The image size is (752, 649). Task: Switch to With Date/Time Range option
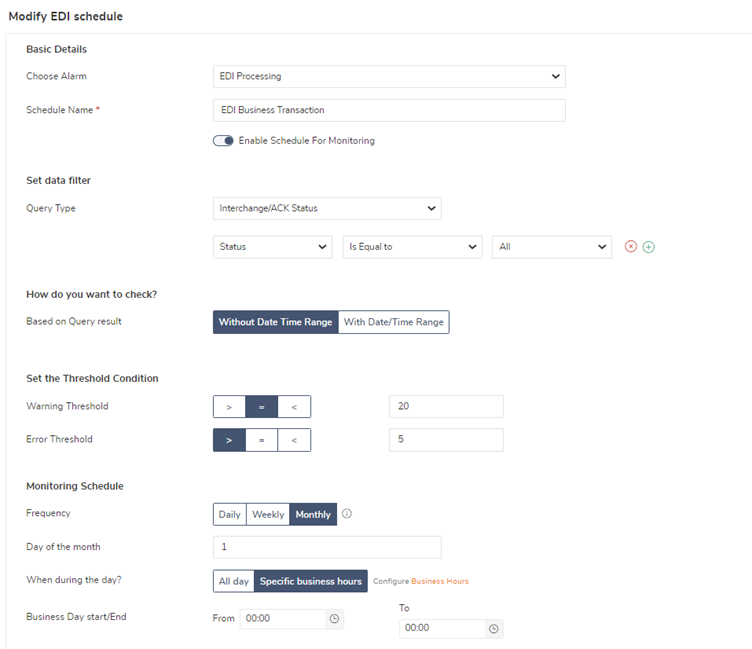click(x=394, y=322)
